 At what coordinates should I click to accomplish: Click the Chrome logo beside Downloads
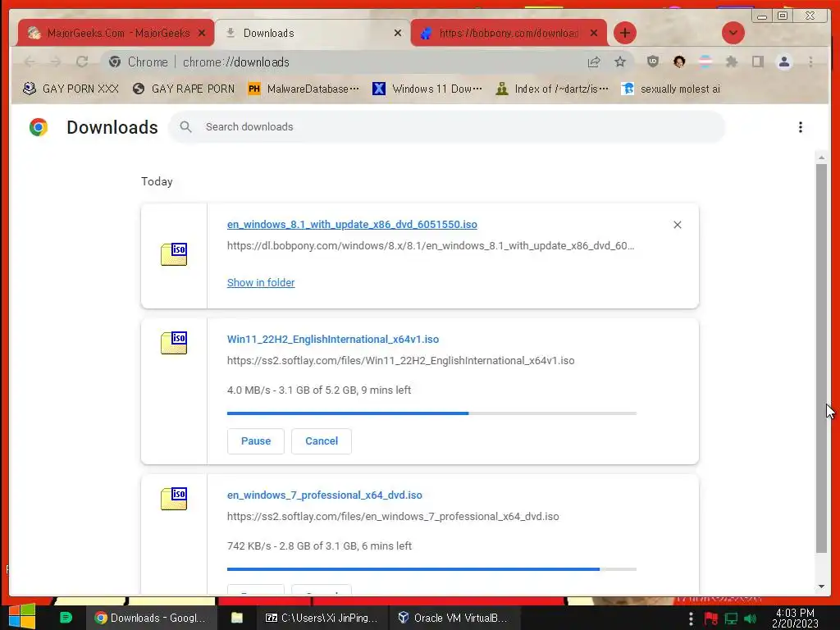point(39,127)
